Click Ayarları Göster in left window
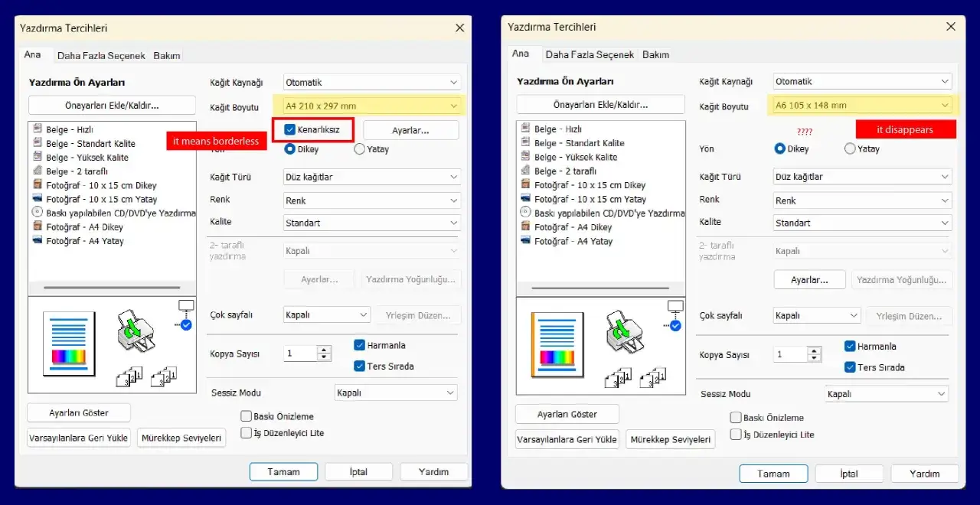 (x=79, y=412)
